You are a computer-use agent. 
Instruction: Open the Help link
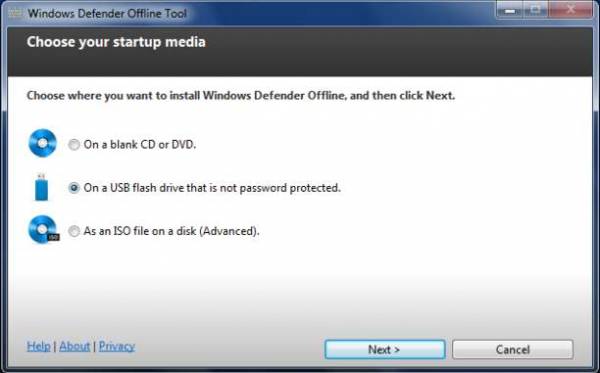click(x=39, y=346)
